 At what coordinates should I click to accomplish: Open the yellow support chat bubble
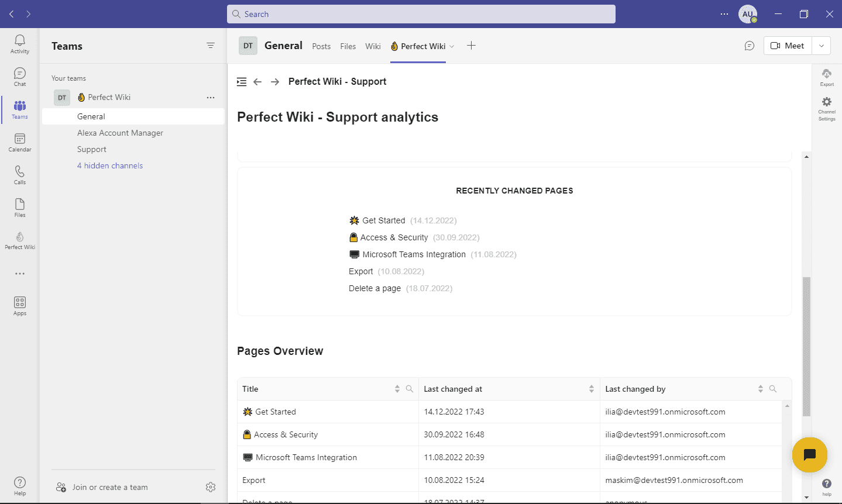pyautogui.click(x=810, y=455)
